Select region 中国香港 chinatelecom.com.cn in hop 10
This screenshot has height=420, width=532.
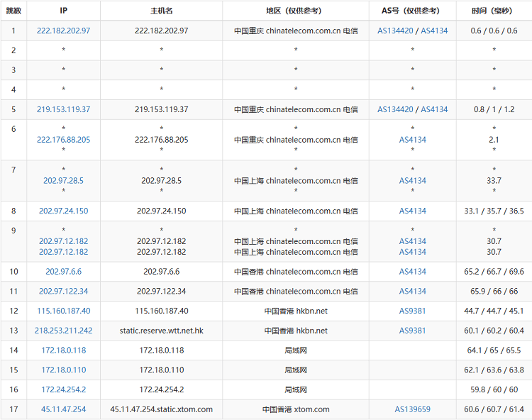click(296, 272)
